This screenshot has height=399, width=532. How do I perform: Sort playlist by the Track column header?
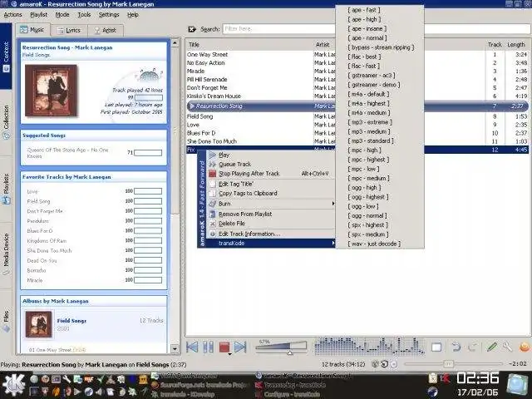pos(495,44)
